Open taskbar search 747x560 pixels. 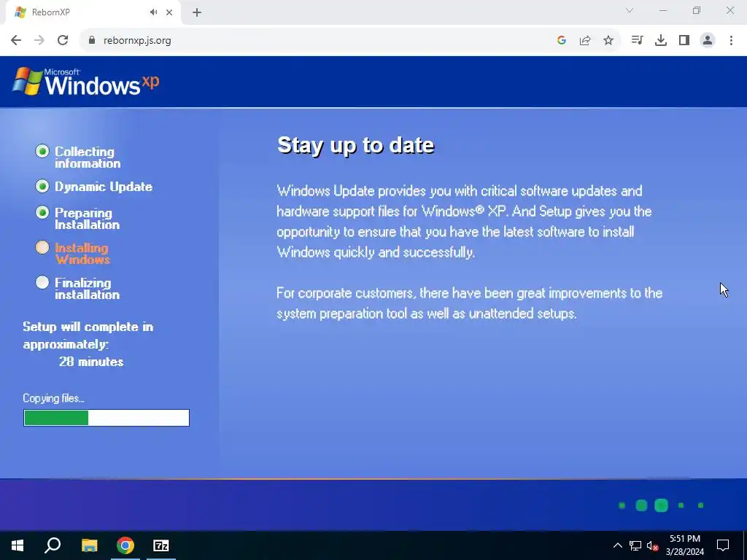pyautogui.click(x=53, y=545)
